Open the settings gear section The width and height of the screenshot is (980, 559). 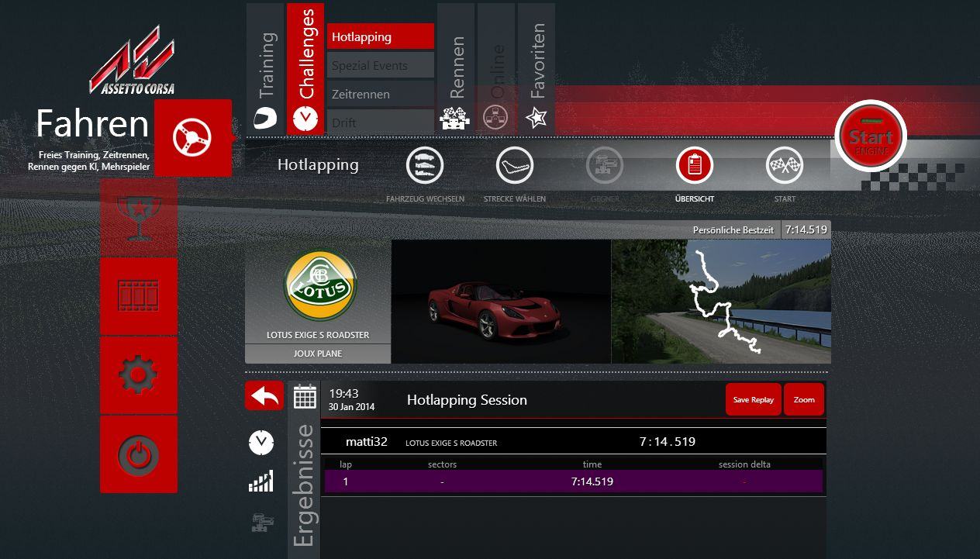[x=138, y=375]
